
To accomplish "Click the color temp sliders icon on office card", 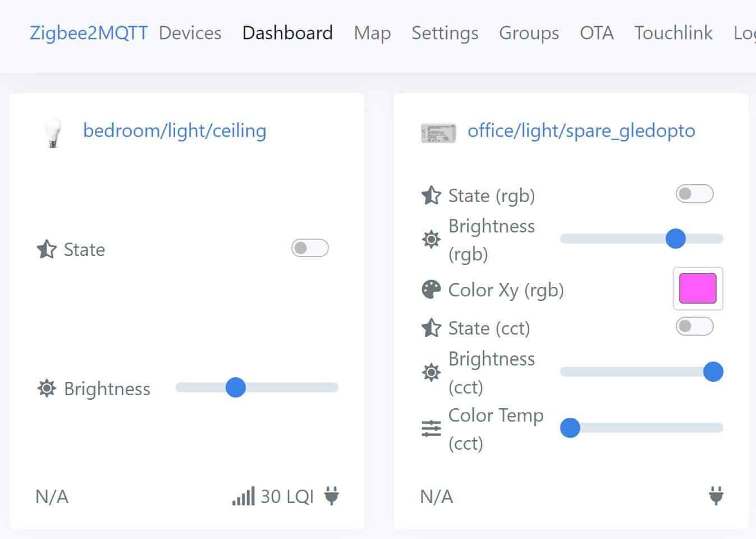I will (x=430, y=428).
